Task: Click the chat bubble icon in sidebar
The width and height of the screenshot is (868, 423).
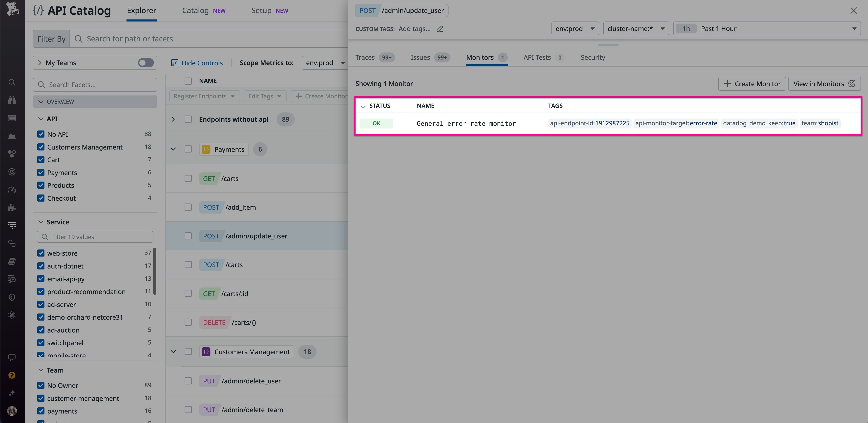Action: [12, 357]
